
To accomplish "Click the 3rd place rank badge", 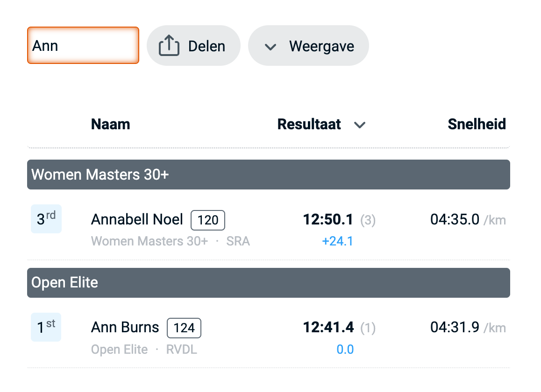I will pyautogui.click(x=46, y=219).
